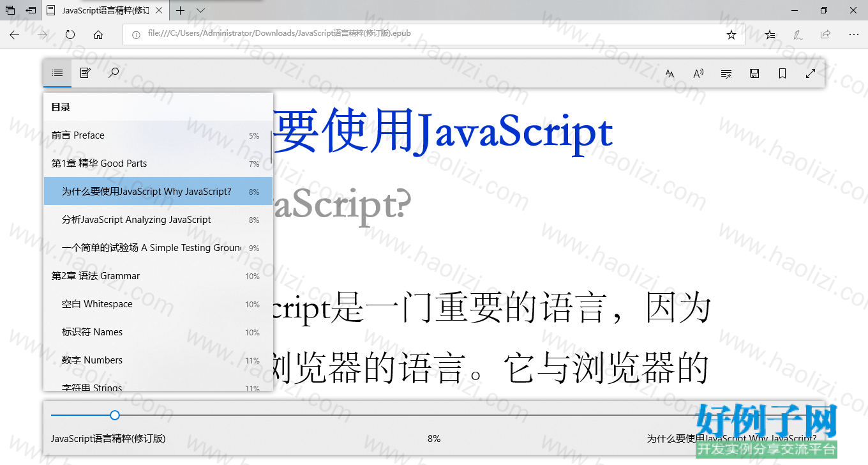Go to 标识符 Names section
Image resolution: width=868 pixels, height=465 pixels.
point(158,332)
